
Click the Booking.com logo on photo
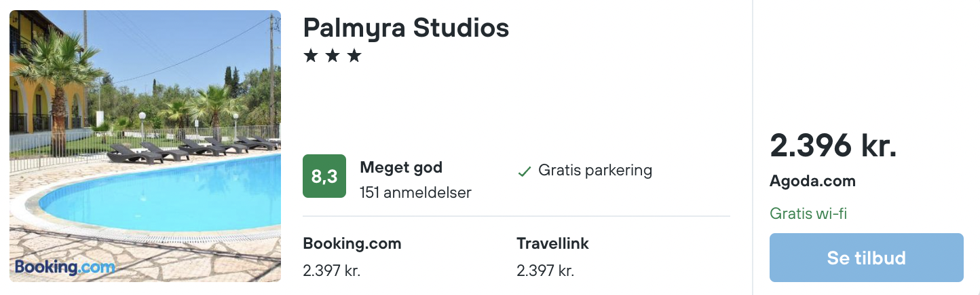(65, 267)
